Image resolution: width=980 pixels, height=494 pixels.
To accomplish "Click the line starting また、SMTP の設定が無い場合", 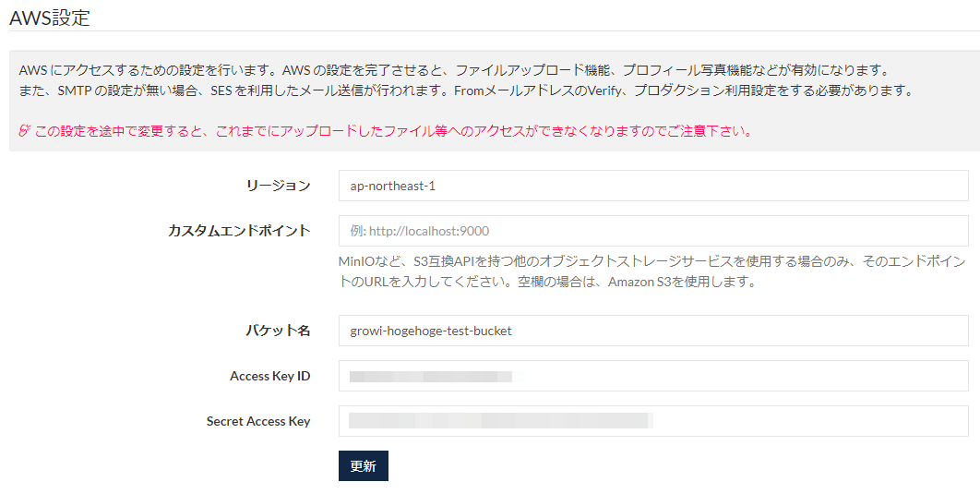I will point(466,90).
